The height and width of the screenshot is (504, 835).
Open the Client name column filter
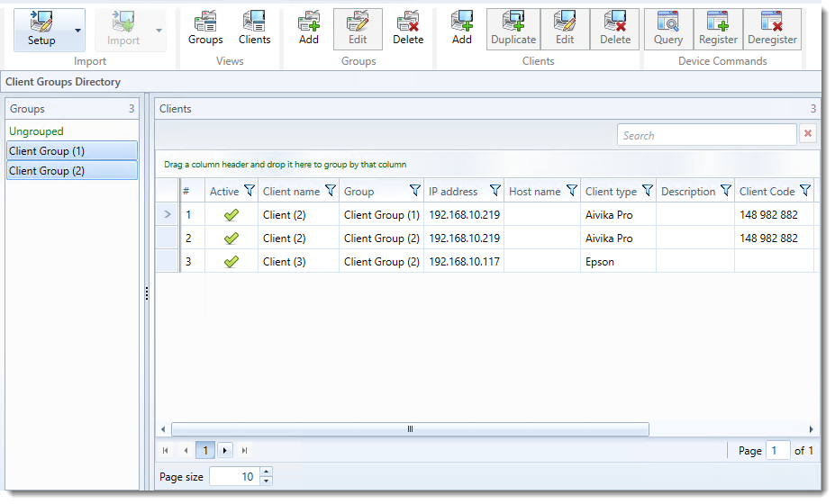click(x=331, y=191)
